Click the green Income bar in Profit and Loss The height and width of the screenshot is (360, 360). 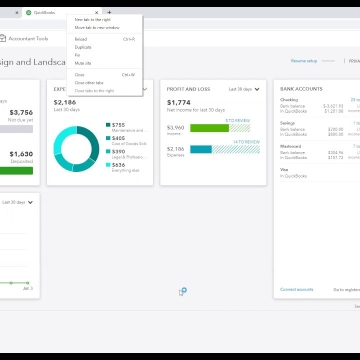(209, 128)
